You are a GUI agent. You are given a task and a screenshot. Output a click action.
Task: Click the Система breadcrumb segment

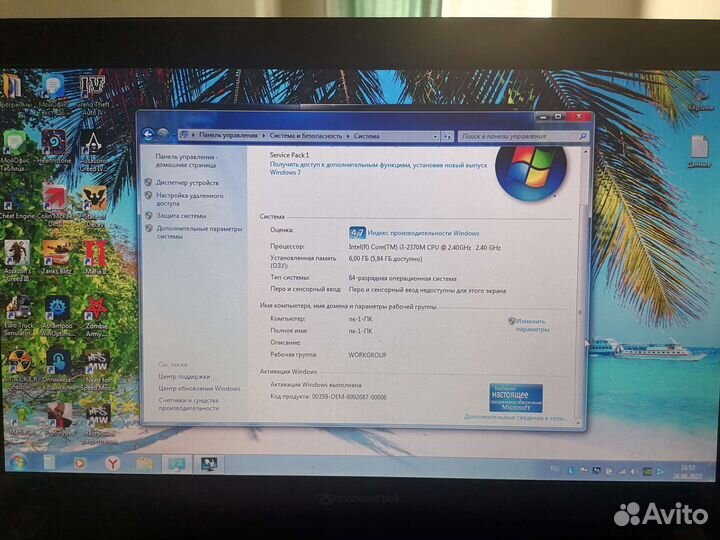click(366, 136)
